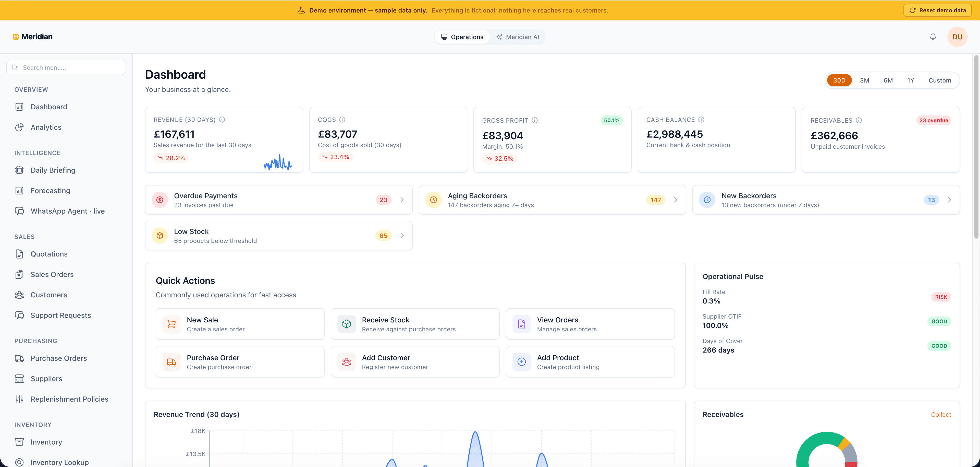Expand Overdue Payments chevron arrow
Screen dimensions: 980x467
click(x=402, y=200)
